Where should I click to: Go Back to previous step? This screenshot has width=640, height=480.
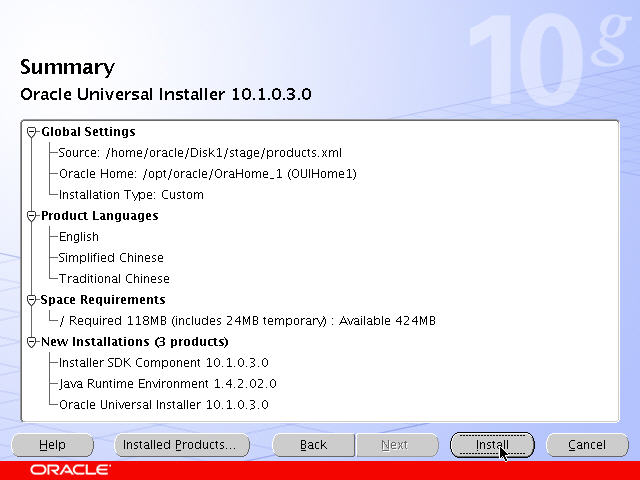coord(313,445)
